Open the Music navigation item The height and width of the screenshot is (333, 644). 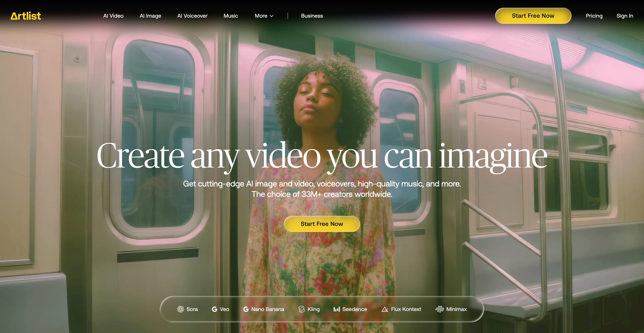[x=230, y=16]
